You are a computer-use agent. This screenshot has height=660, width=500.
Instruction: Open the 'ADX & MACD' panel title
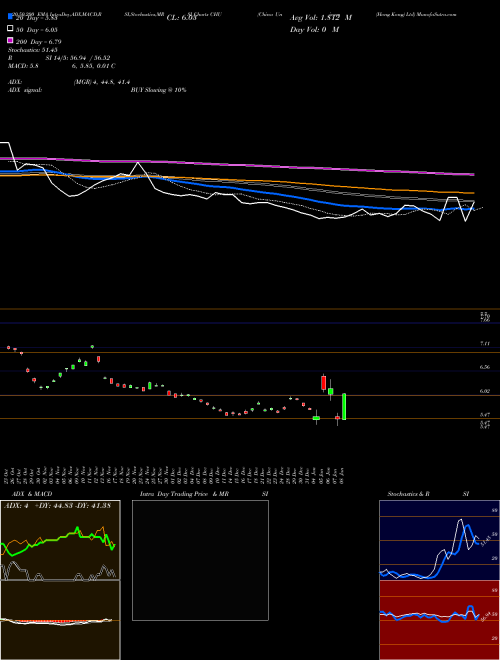(32, 494)
